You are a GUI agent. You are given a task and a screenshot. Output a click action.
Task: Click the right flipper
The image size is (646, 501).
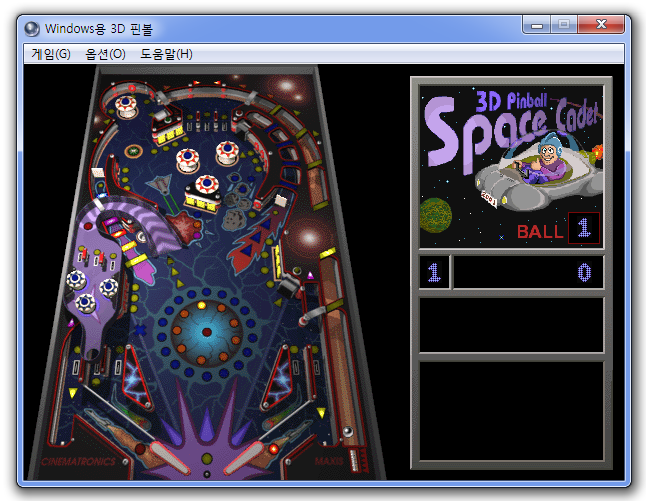coord(244,458)
